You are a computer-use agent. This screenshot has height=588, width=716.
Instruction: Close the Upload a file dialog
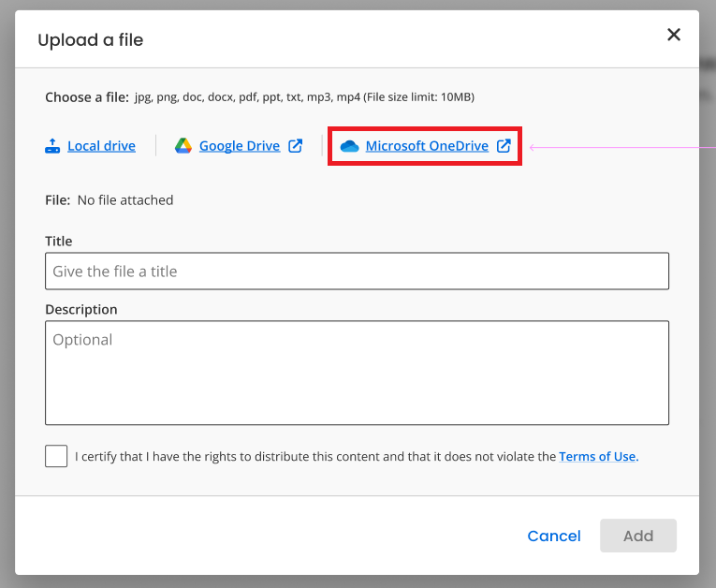674,35
